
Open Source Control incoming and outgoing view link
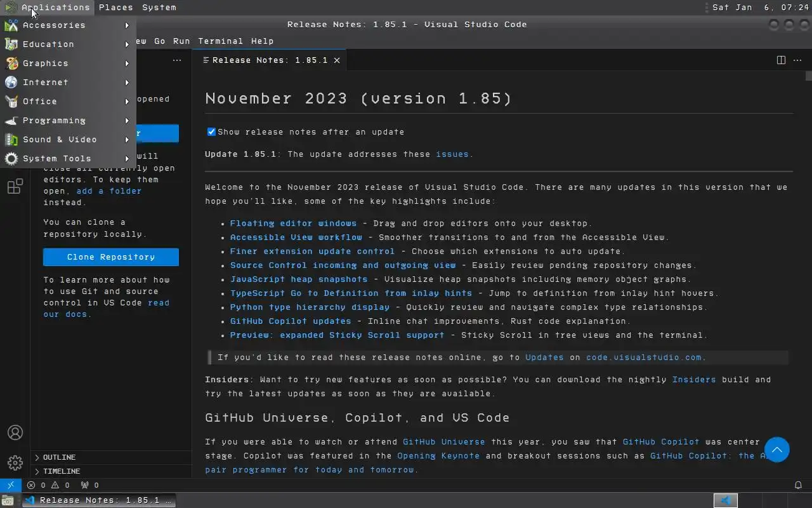click(x=343, y=265)
